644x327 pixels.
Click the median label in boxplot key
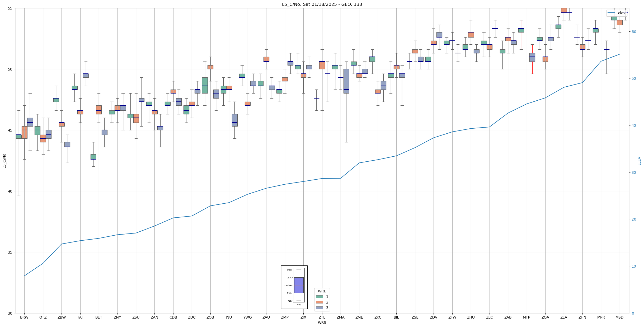click(x=288, y=285)
